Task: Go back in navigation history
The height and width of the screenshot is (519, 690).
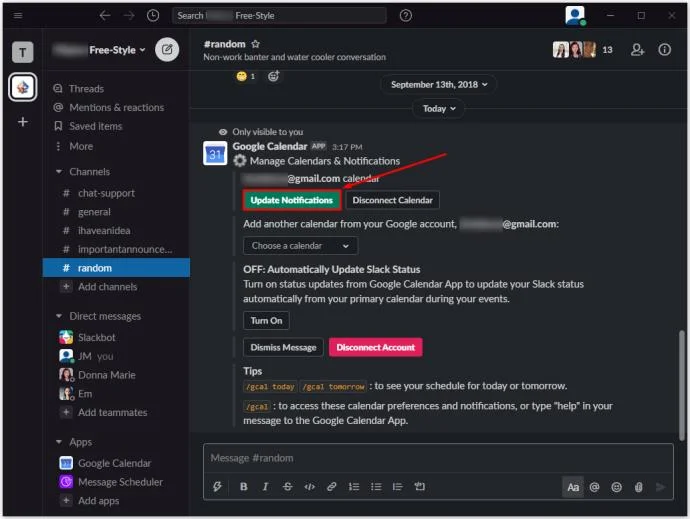Action: pos(105,15)
